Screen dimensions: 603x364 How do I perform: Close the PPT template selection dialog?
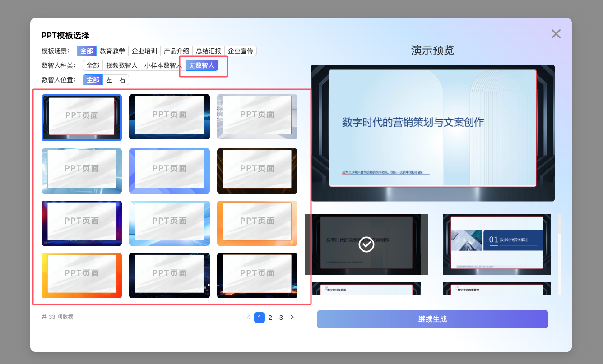click(556, 34)
